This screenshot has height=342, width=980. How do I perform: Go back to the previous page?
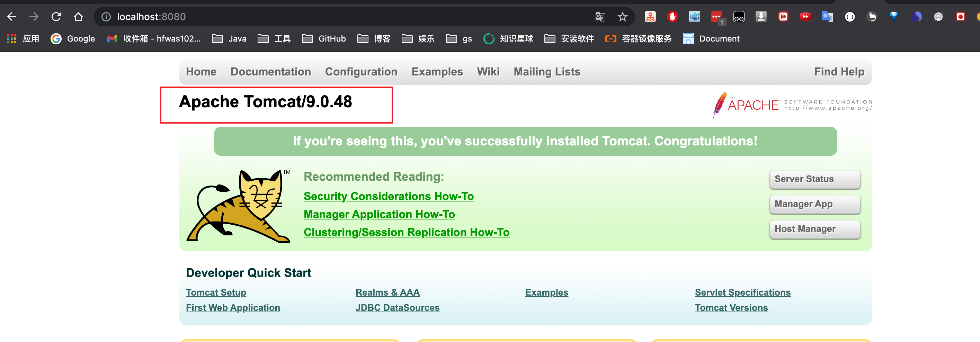point(12,17)
